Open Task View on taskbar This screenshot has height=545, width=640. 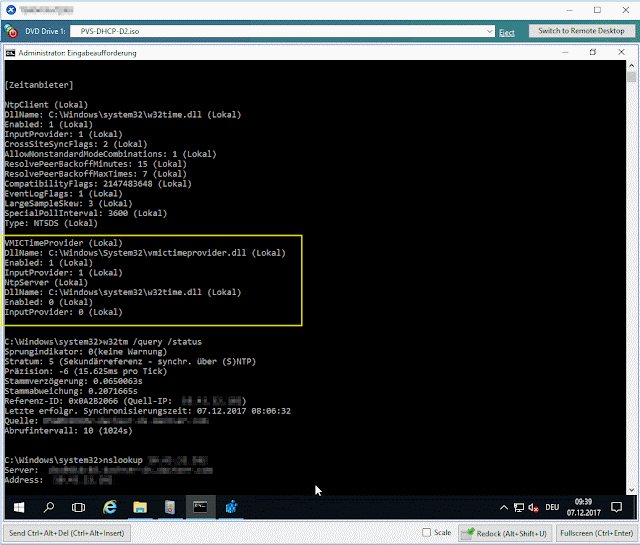point(78,507)
